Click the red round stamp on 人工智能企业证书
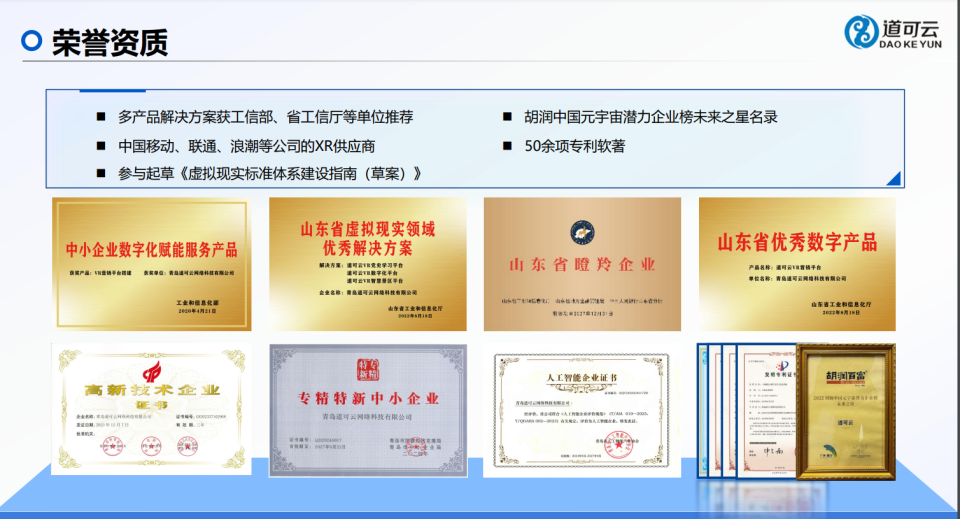960x519 pixels. 620,445
